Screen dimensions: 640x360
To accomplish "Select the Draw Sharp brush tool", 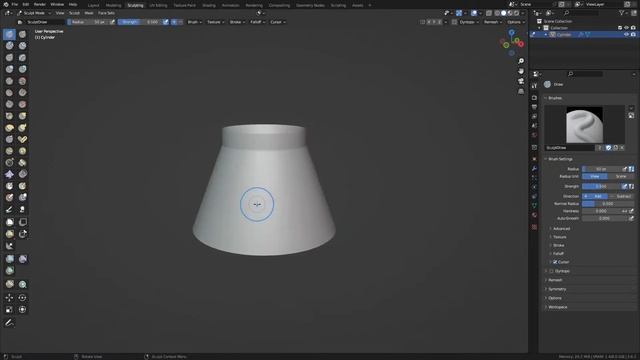I will point(22,34).
